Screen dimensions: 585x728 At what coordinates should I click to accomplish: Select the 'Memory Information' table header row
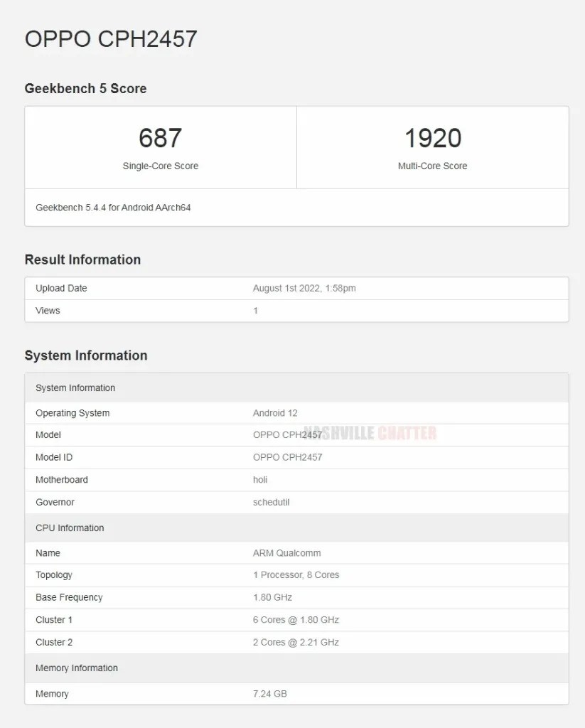(296, 668)
